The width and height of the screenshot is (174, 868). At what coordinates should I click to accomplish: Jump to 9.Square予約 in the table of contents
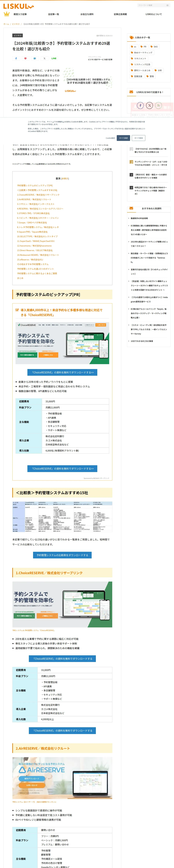(32, 232)
